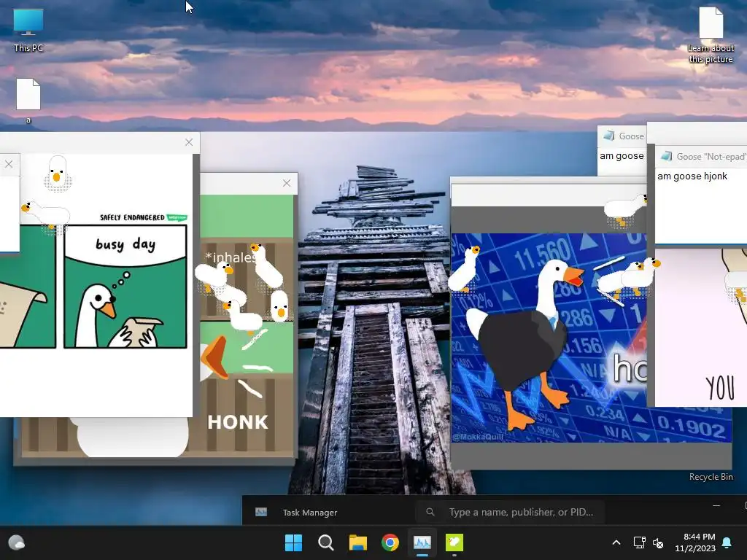Click the notepad icon of Goose "Not-epad" window
Screen dimensions: 747x560
click(667, 156)
